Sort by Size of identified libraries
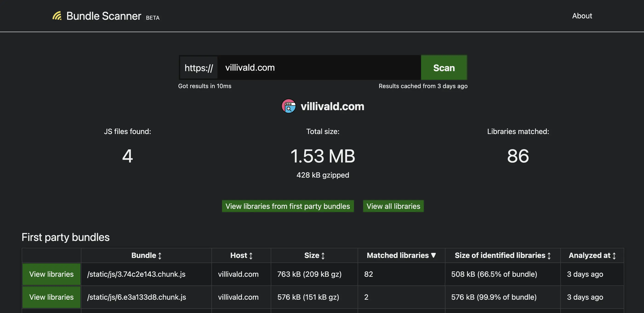644x313 pixels. 502,255
